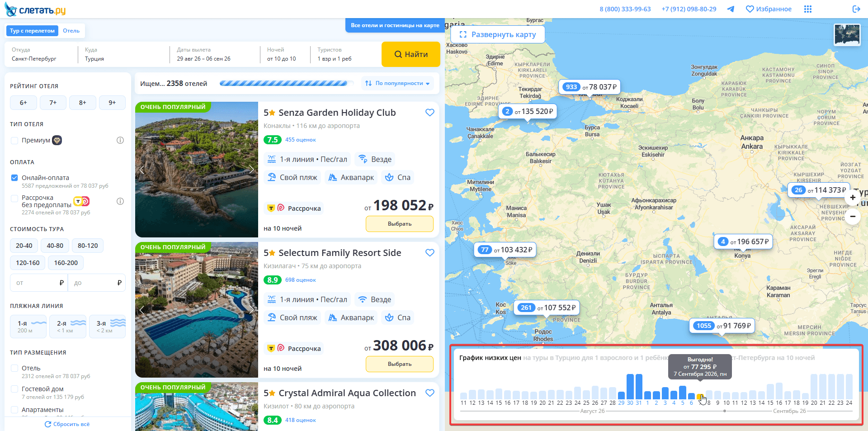Image resolution: width=868 pixels, height=431 pixels.
Task: Switch map layer via satellite thumbnail
Action: tap(847, 35)
